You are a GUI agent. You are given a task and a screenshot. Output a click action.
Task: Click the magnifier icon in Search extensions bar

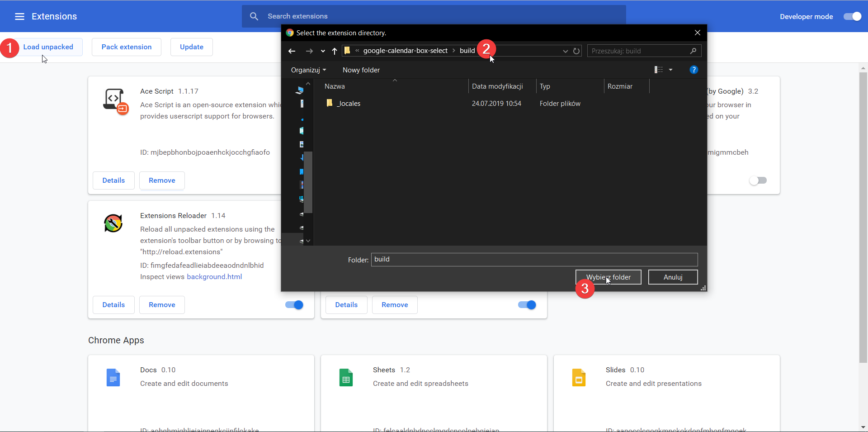(254, 16)
